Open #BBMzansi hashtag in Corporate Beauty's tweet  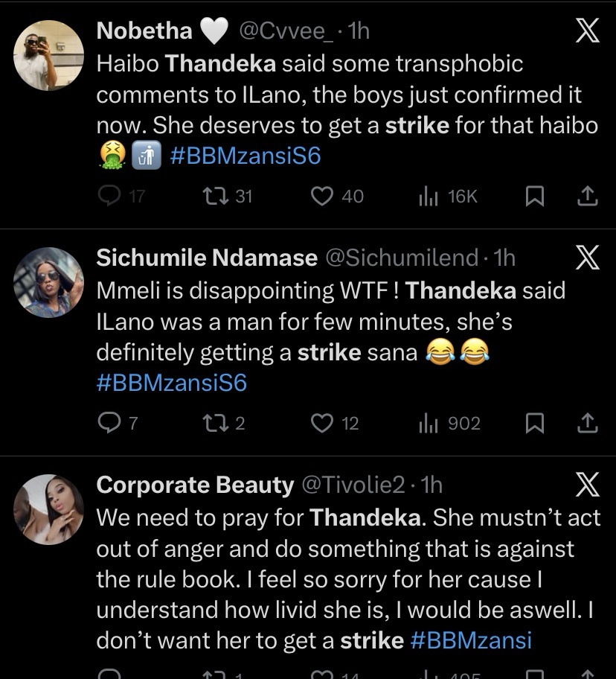(470, 640)
